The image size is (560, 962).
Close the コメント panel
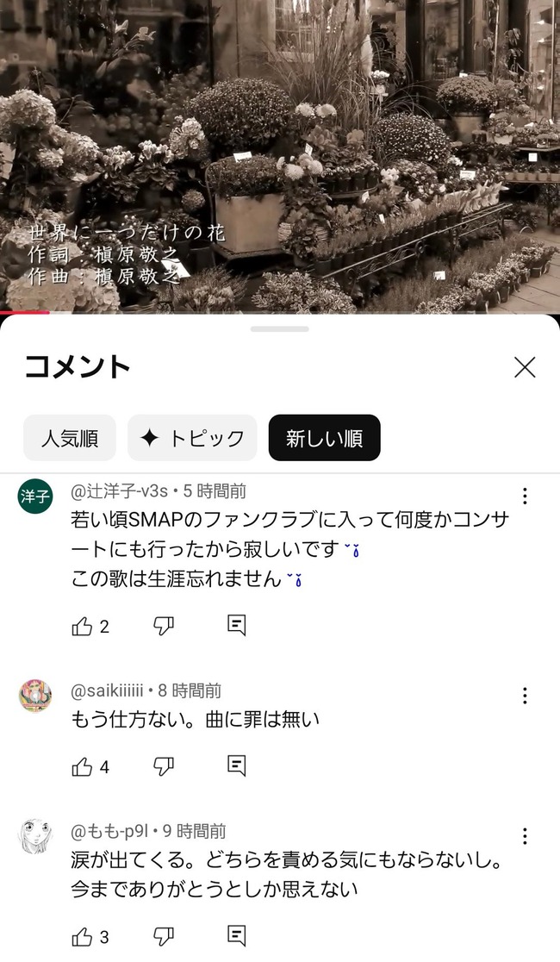(x=525, y=367)
